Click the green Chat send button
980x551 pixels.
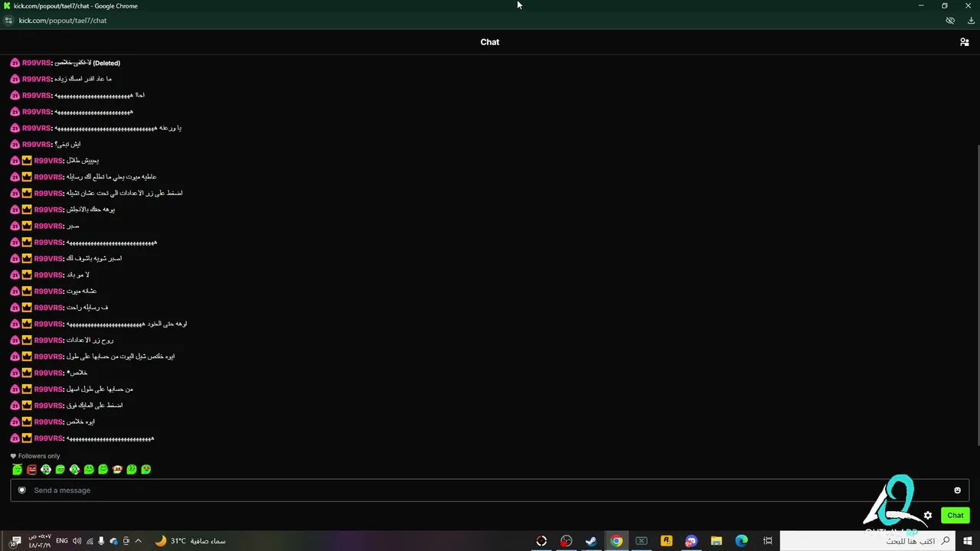click(x=955, y=515)
